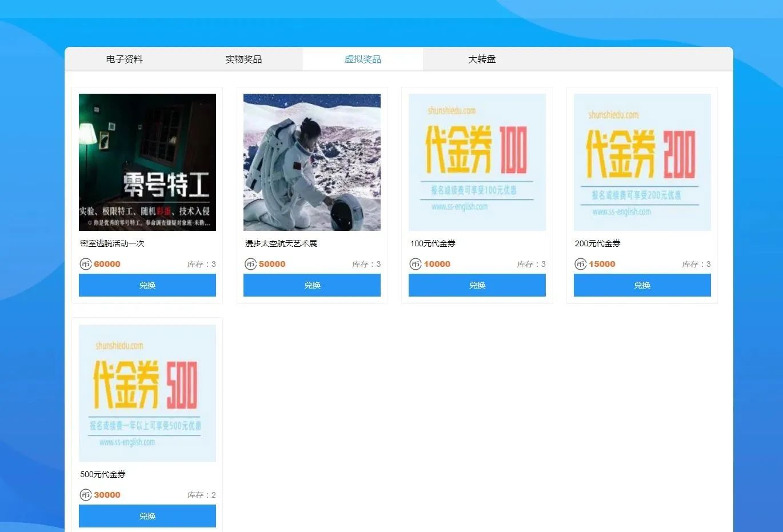Screen dimensions: 783x532
Task: Click the title 密室逃脱活动一次
Action: pos(113,243)
